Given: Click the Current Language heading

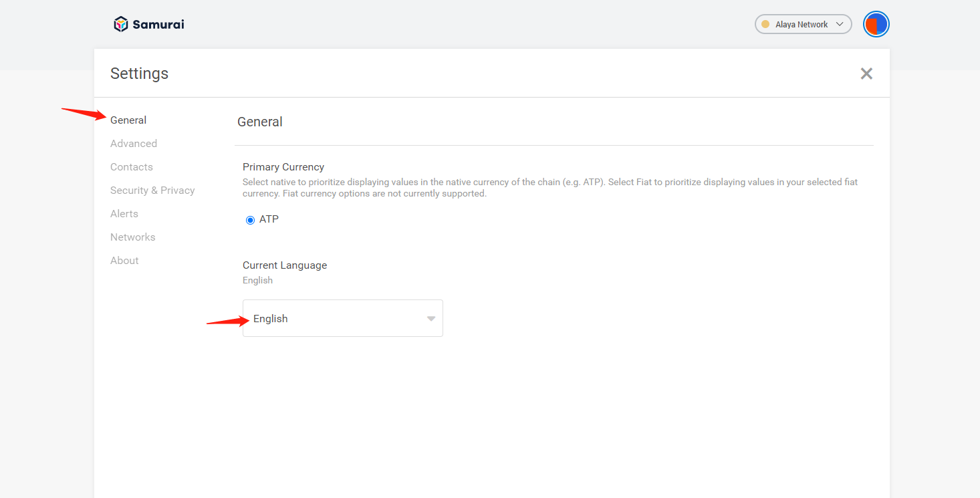Looking at the screenshot, I should [285, 265].
